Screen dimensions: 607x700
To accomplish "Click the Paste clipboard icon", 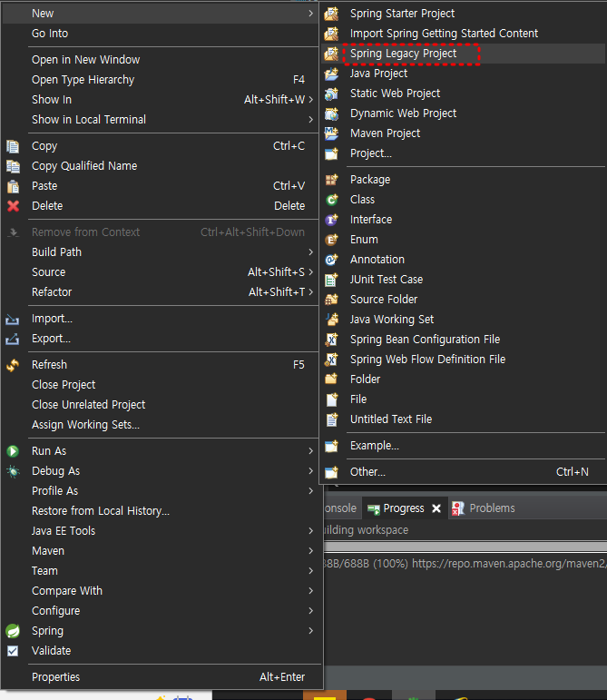I will (13, 186).
